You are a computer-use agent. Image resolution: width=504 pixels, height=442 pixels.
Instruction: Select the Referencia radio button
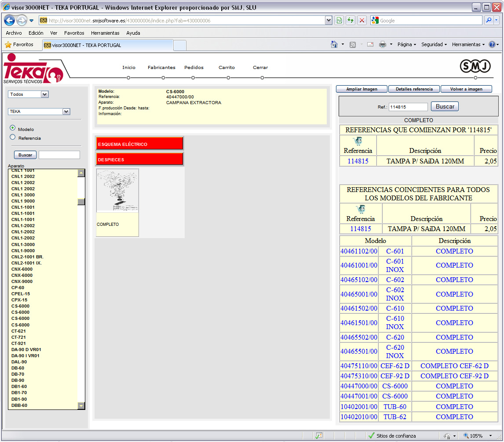[x=13, y=137]
